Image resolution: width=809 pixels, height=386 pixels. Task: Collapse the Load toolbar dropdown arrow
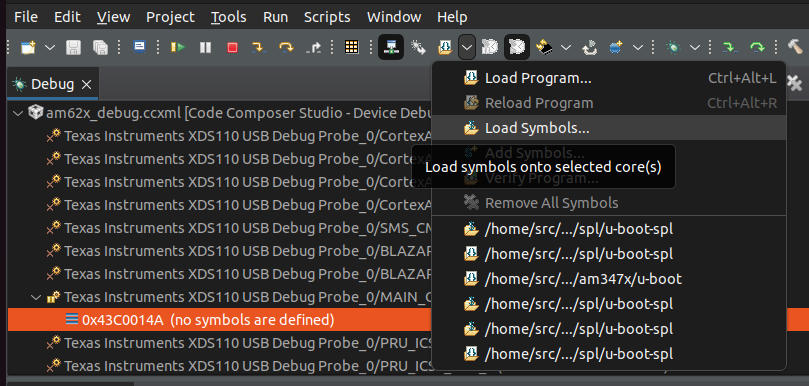point(466,47)
